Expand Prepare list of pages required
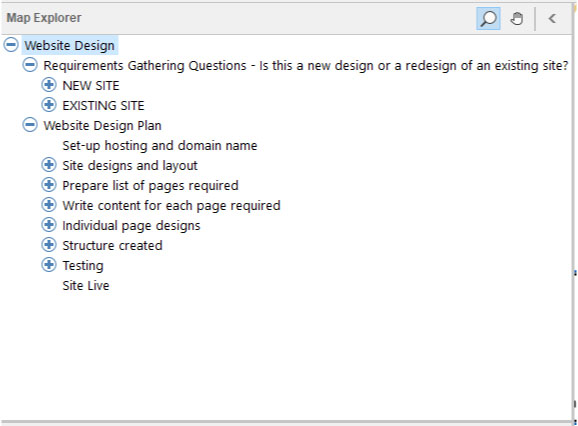Viewport: 578px width, 426px height. click(49, 185)
